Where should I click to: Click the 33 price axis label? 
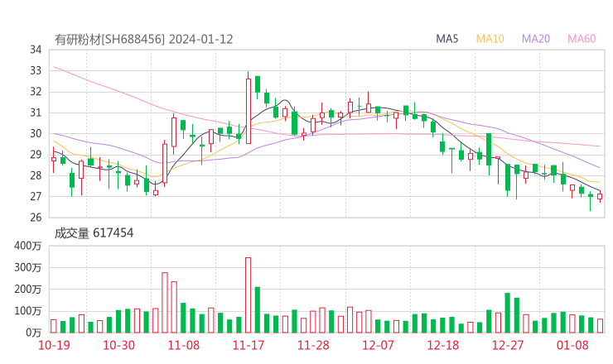[36, 70]
